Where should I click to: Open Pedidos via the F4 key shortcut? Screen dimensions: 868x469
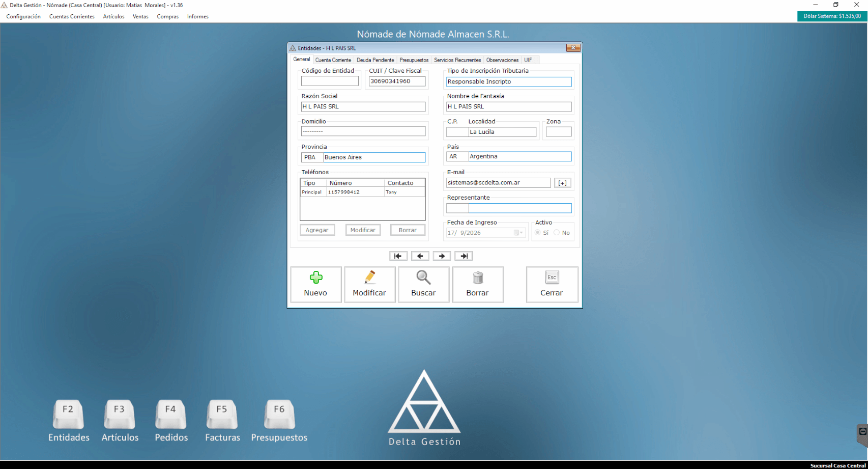point(171,421)
